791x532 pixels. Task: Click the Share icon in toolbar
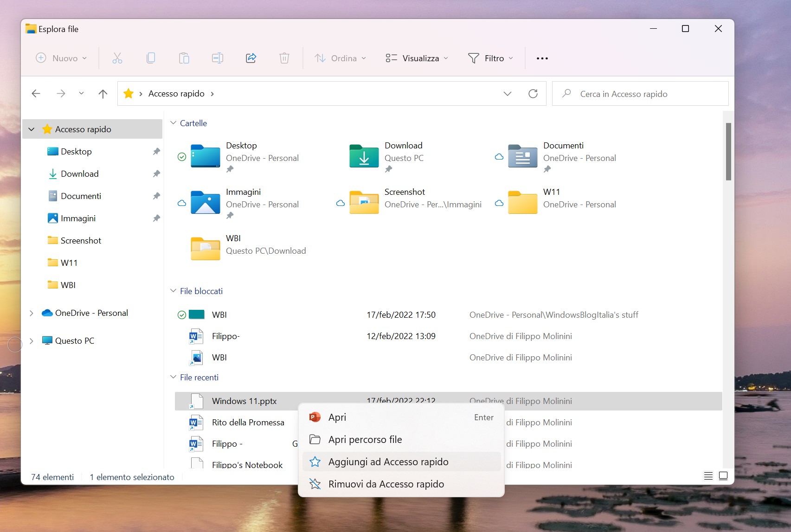(x=251, y=58)
